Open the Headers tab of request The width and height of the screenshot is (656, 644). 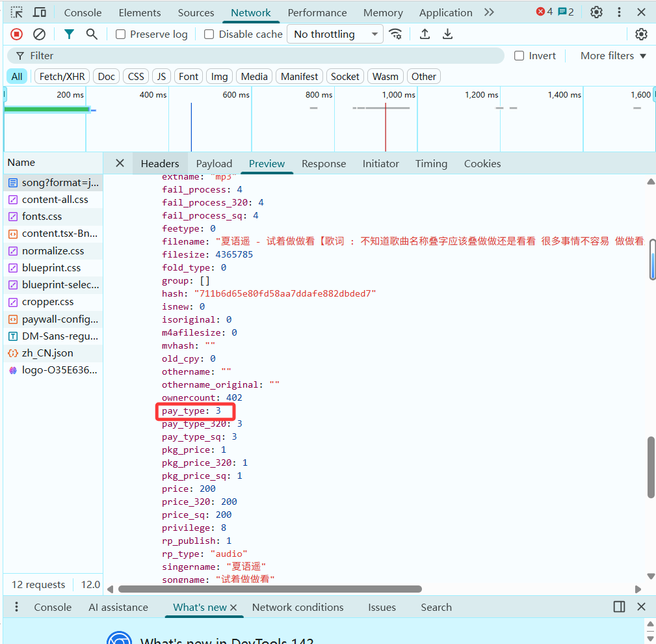[160, 163]
